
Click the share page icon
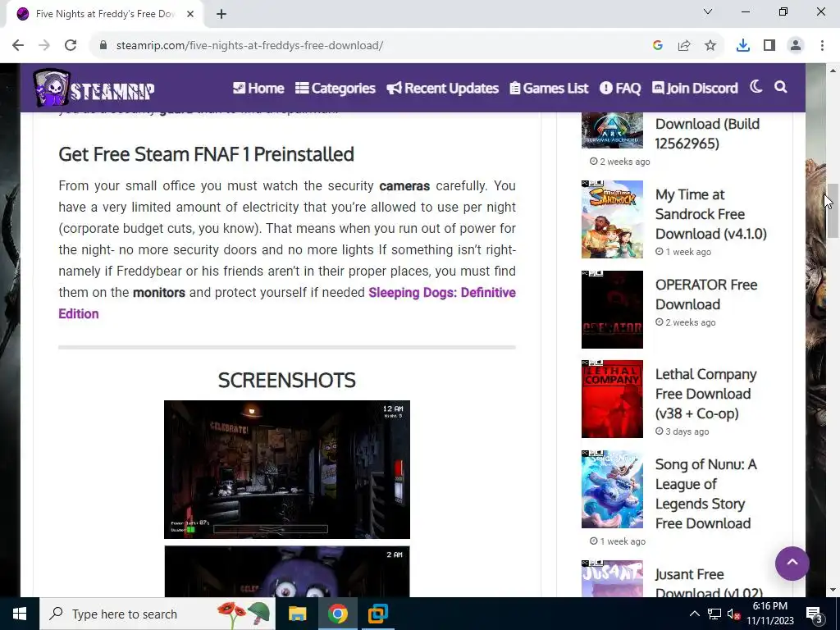684,46
